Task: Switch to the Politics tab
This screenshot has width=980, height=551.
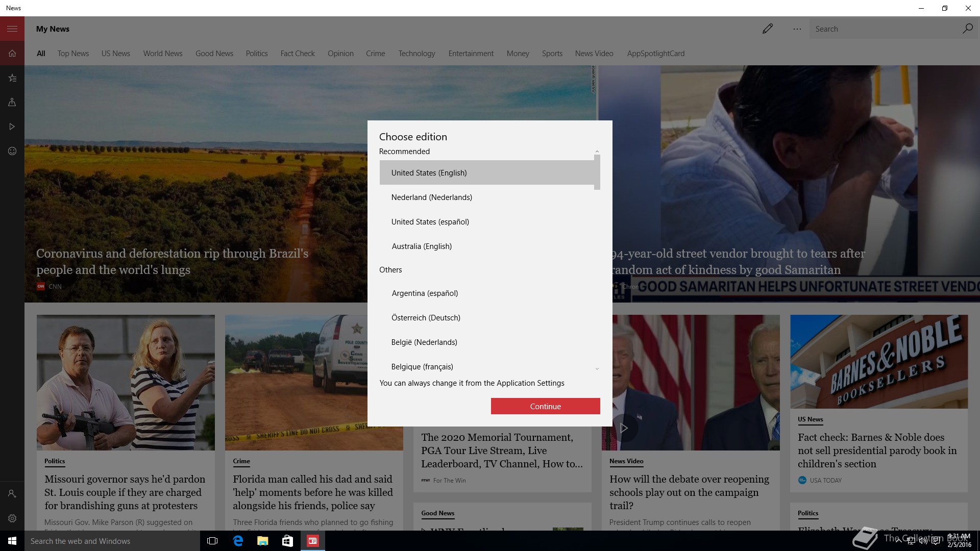Action: [x=257, y=53]
